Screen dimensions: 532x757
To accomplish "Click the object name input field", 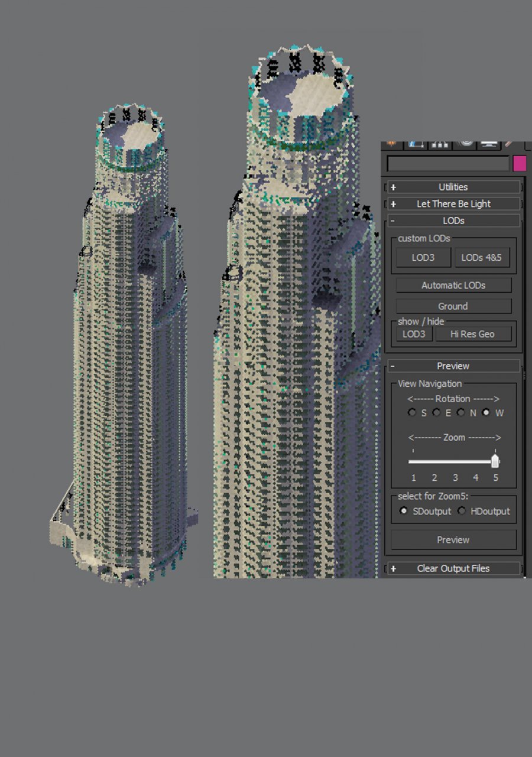I will point(448,164).
